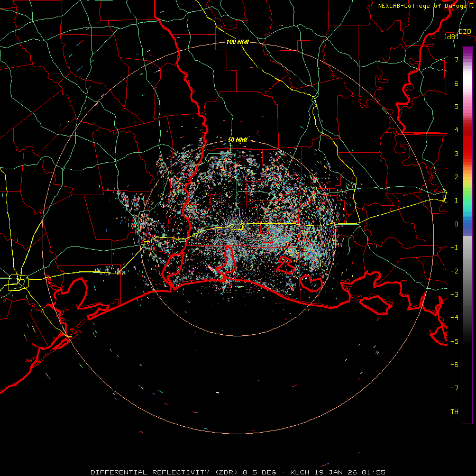Click the "1" value on the scale
476x476 pixels.
[x=456, y=200]
